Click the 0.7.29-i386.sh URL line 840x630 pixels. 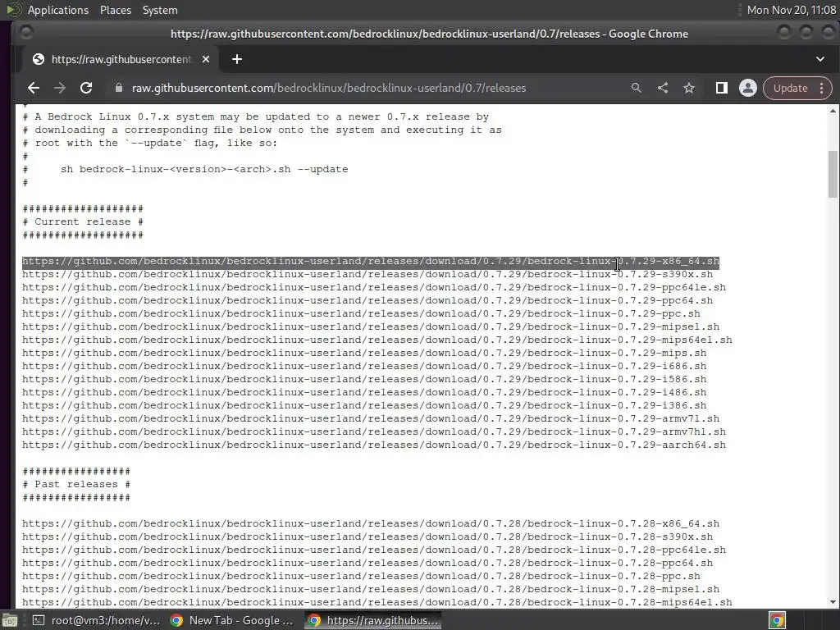(x=364, y=405)
